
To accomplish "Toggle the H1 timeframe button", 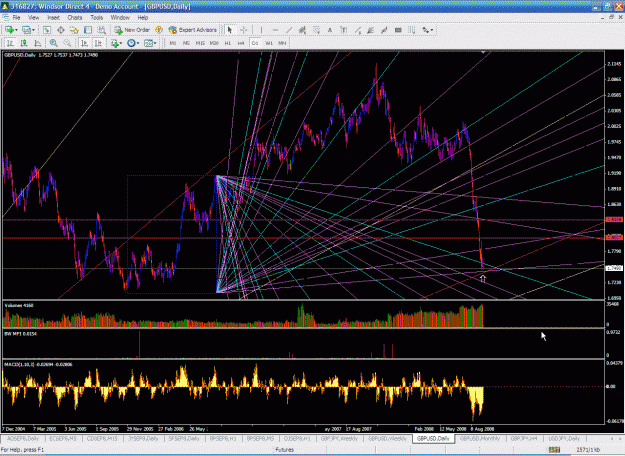I will [228, 43].
